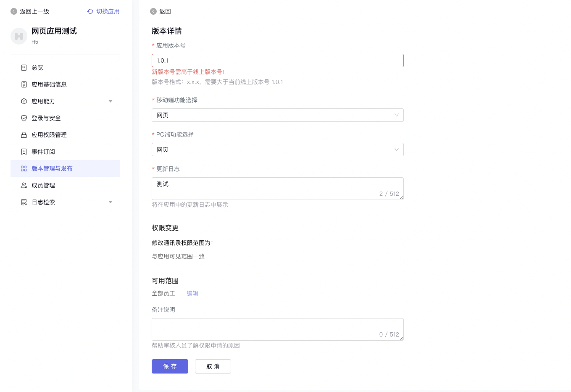
Task: Go to 应用基础信息 page
Action: [65, 84]
